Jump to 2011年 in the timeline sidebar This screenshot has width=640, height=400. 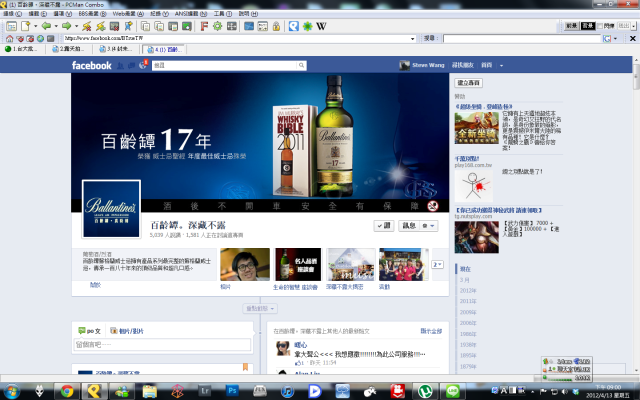[467, 301]
